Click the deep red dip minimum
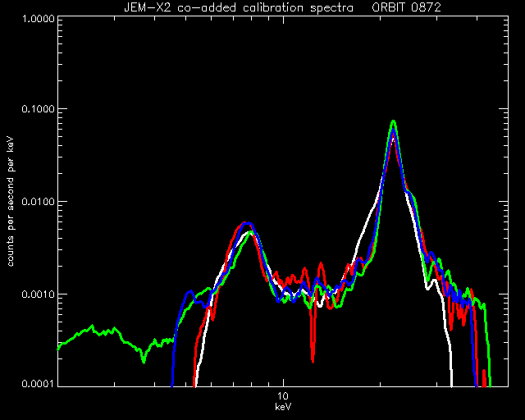This screenshot has width=525, height=420. 313,360
